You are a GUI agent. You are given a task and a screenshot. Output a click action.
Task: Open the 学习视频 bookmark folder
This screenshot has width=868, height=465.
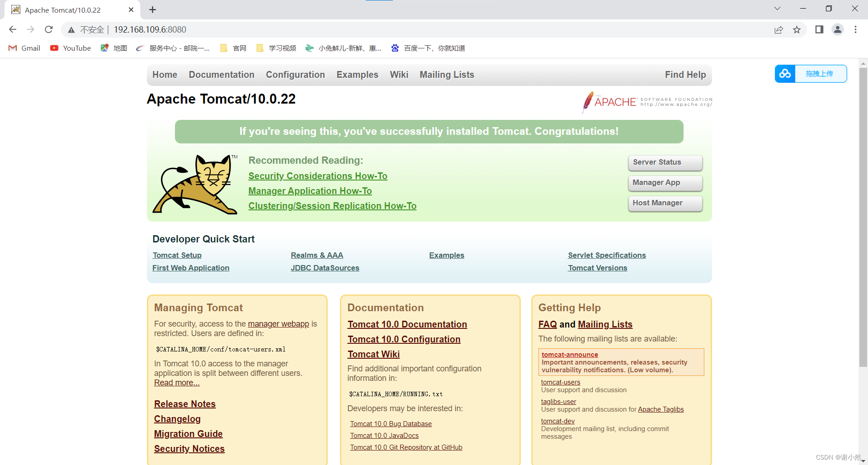coord(276,48)
